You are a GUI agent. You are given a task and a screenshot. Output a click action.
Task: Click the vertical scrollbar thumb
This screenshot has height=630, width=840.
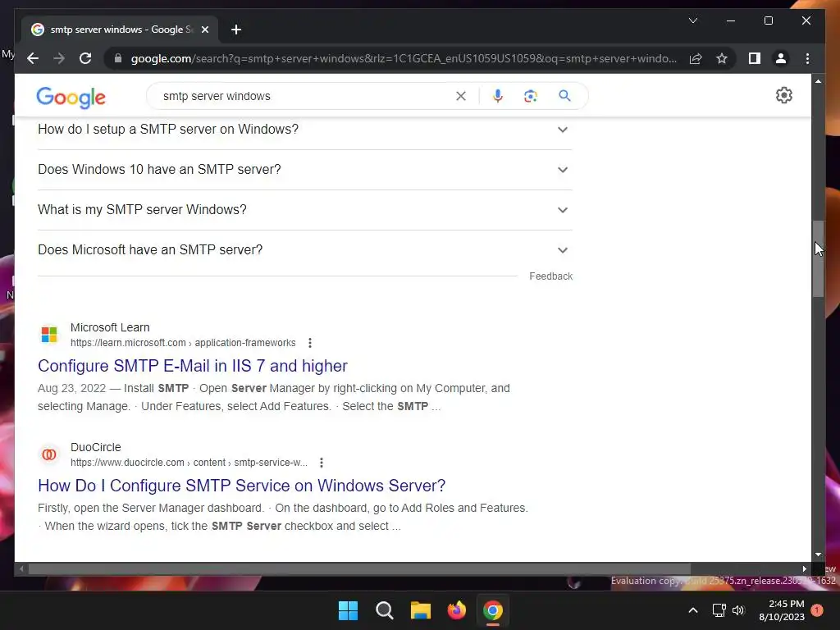818,258
